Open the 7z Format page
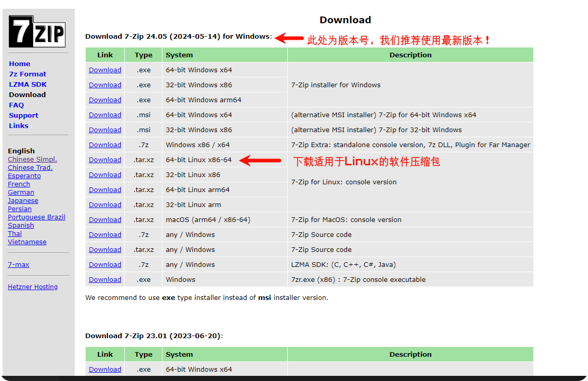588x381 pixels. click(27, 74)
